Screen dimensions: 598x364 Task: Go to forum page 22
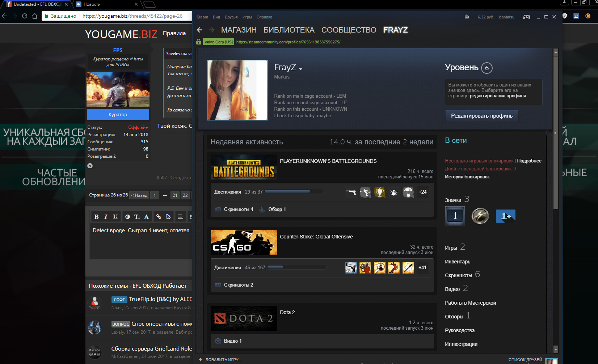185,195
